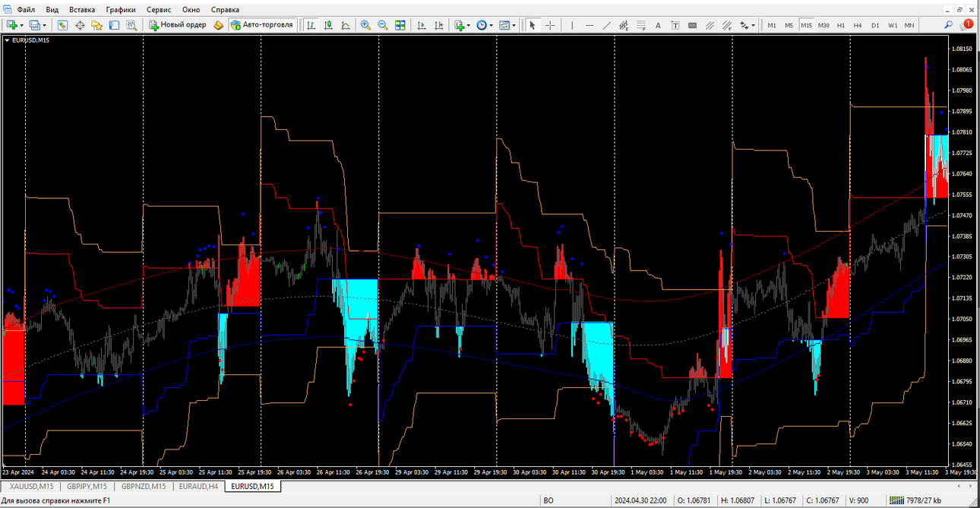Switch timeframe to H4
980x508 pixels.
pos(858,25)
